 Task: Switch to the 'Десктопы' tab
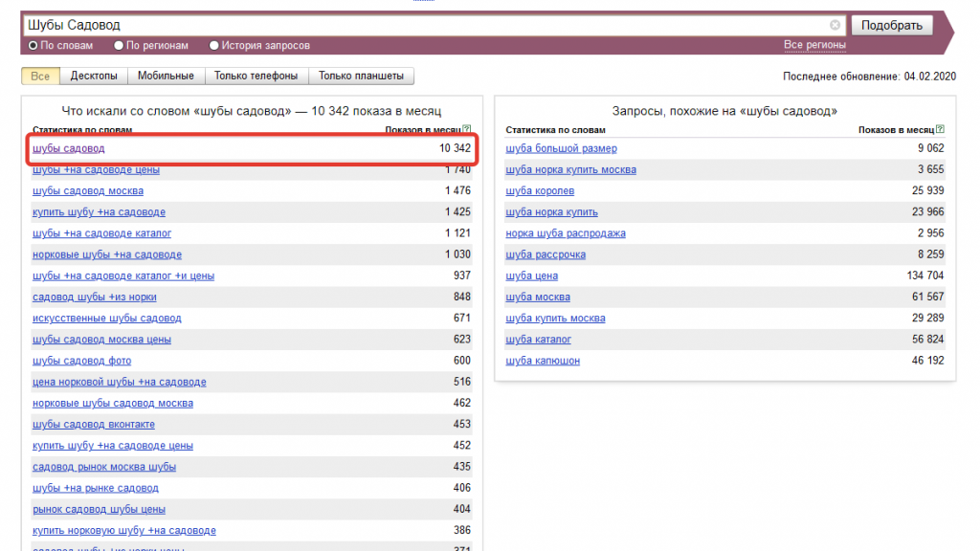click(94, 77)
